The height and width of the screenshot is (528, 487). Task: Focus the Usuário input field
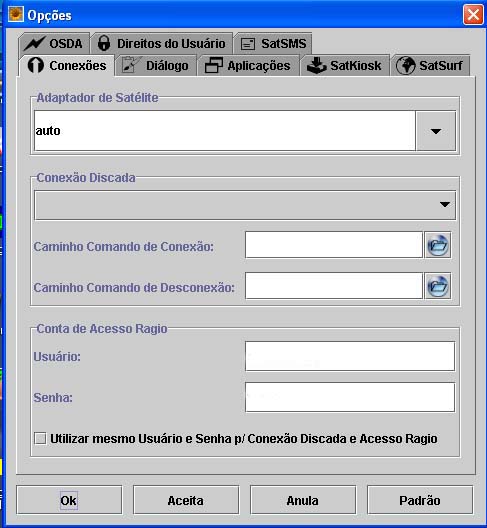pos(350,356)
